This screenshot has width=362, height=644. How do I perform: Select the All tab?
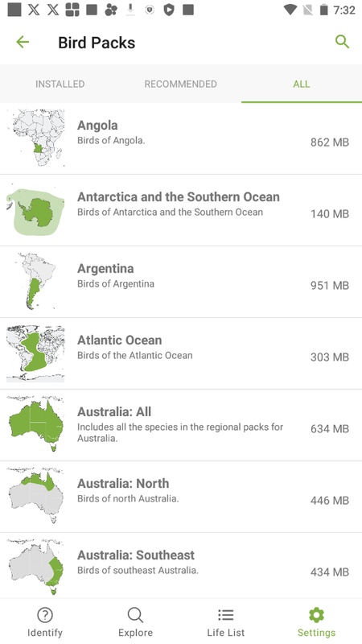coord(302,84)
